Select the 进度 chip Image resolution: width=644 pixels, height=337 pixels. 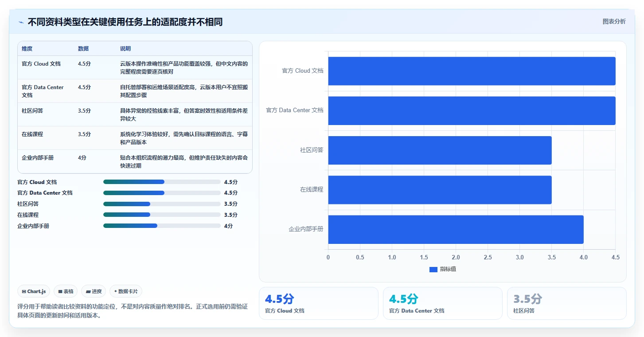click(x=94, y=291)
